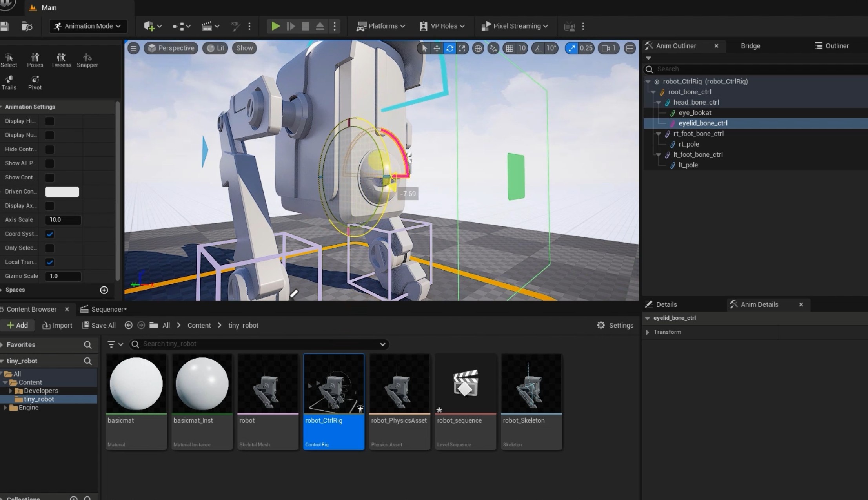Enable the Only Selected checkbox
The height and width of the screenshot is (500, 868).
[x=50, y=248]
